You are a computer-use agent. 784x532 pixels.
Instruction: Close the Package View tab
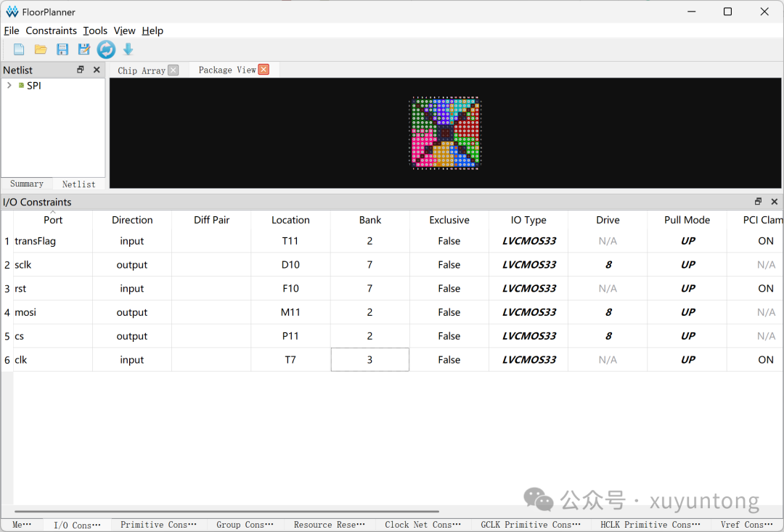tap(264, 70)
